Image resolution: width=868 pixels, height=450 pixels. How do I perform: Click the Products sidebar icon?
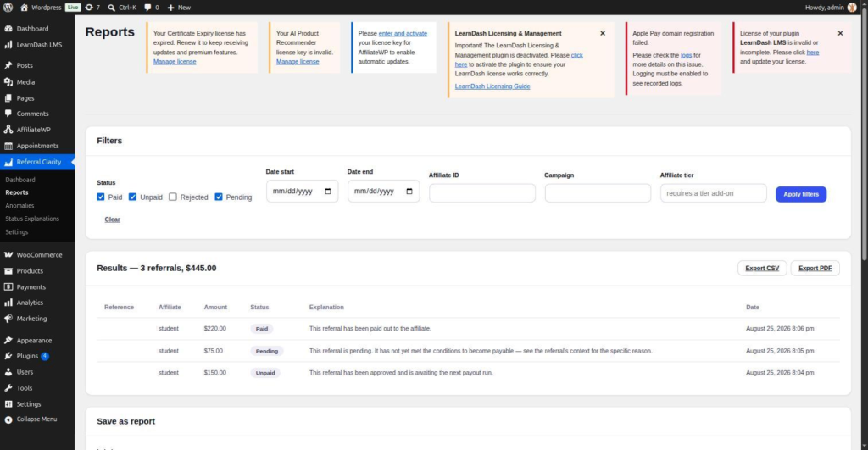point(8,270)
